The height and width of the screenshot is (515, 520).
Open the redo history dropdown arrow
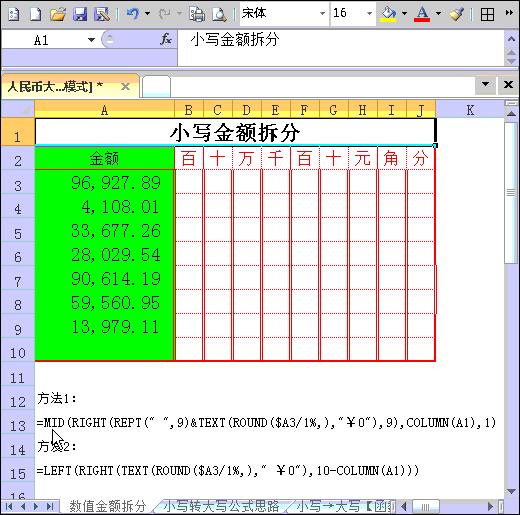click(x=179, y=14)
